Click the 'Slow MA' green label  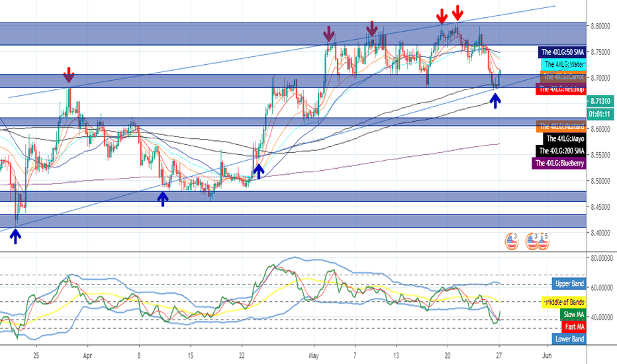point(573,314)
